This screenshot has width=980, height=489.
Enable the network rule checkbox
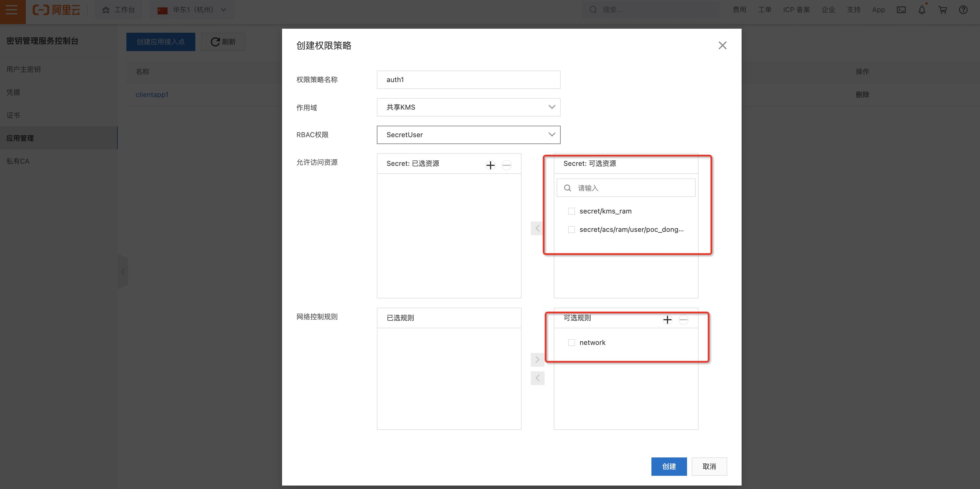[571, 343]
